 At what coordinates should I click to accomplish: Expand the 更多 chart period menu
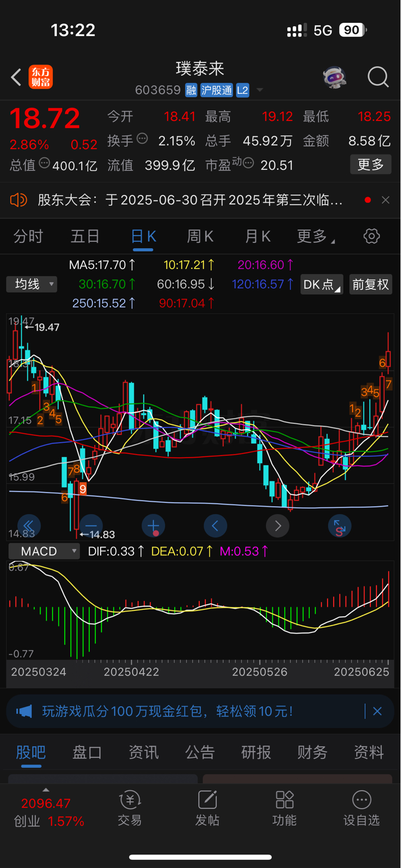(x=315, y=236)
